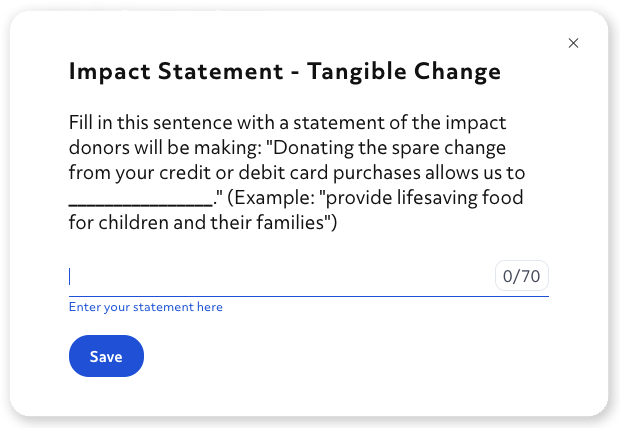
Task: Click the blue underline beneath the input
Action: coord(308,296)
